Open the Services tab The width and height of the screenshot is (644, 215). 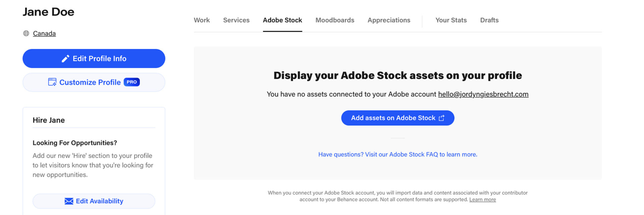tap(236, 20)
